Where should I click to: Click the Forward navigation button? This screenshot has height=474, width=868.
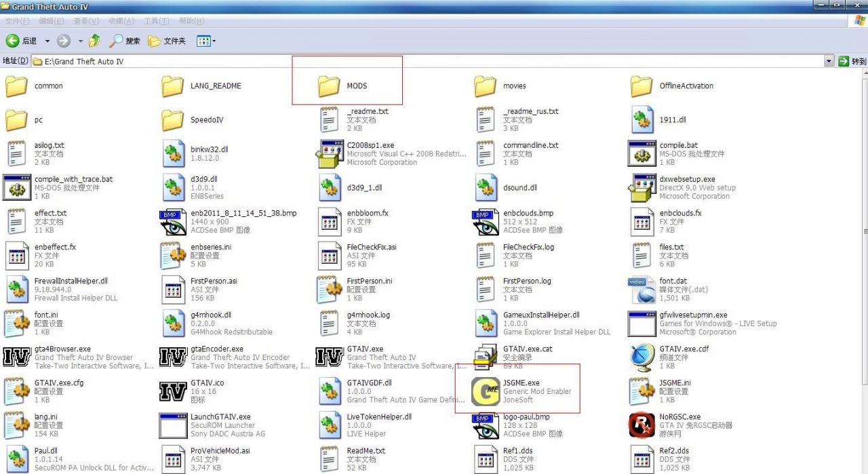pos(64,41)
